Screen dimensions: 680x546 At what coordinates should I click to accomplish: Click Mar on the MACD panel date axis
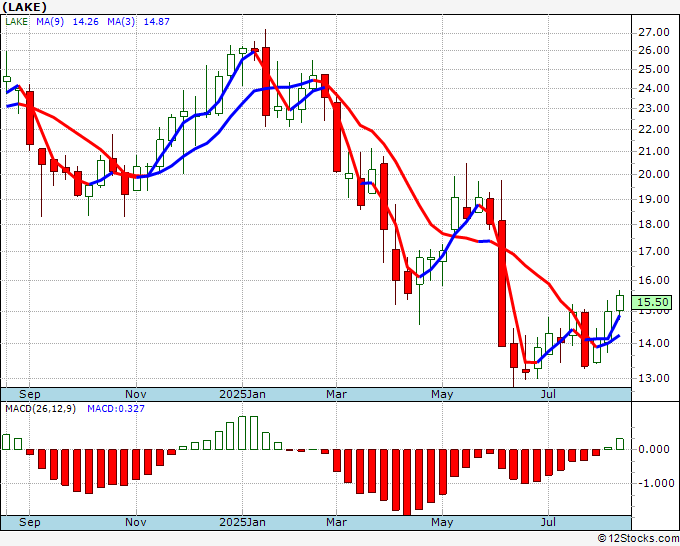337,522
